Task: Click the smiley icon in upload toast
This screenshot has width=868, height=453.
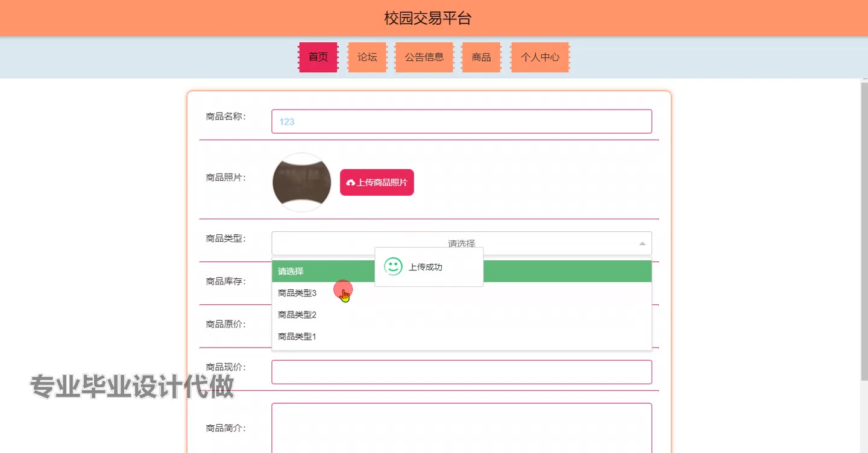Action: click(393, 266)
